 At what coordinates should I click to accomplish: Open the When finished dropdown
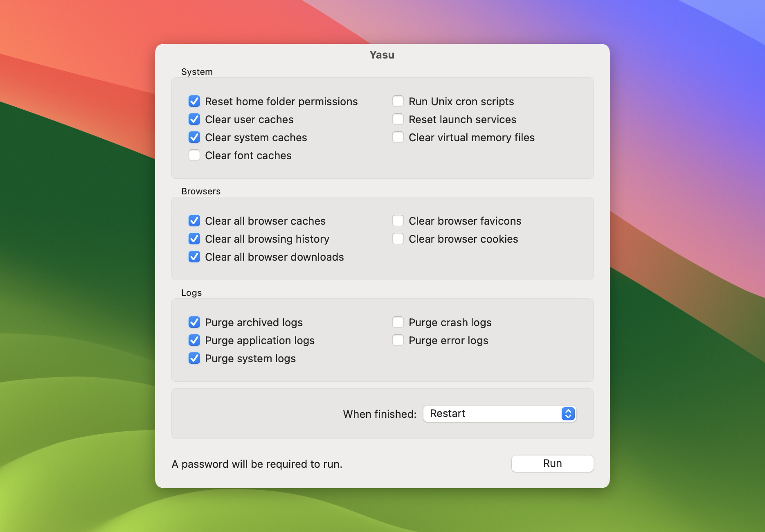(x=500, y=414)
